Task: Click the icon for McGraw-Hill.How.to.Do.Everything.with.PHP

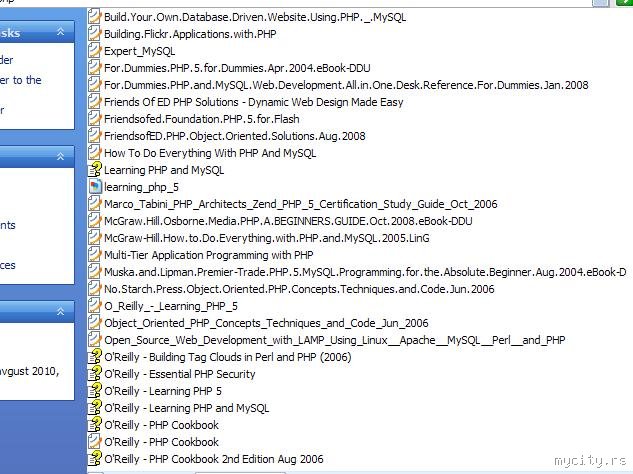Action: click(94, 237)
